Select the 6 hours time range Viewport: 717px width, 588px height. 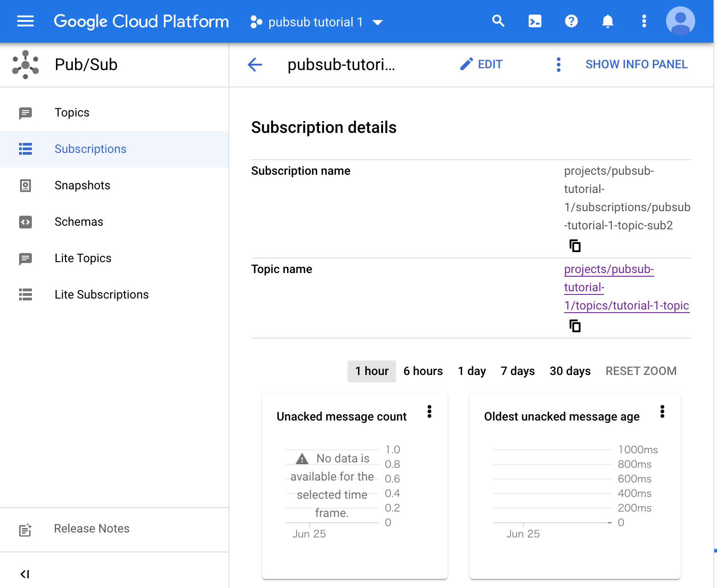423,371
